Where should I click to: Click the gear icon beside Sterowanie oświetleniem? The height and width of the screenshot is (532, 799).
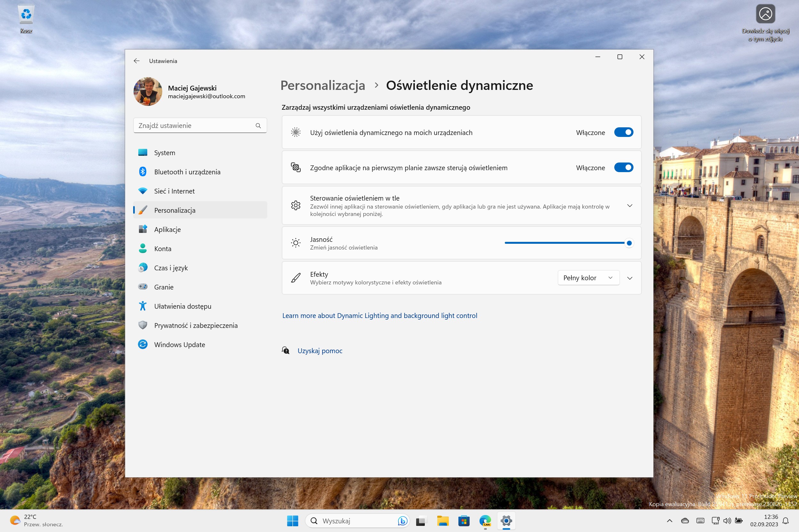pyautogui.click(x=296, y=206)
